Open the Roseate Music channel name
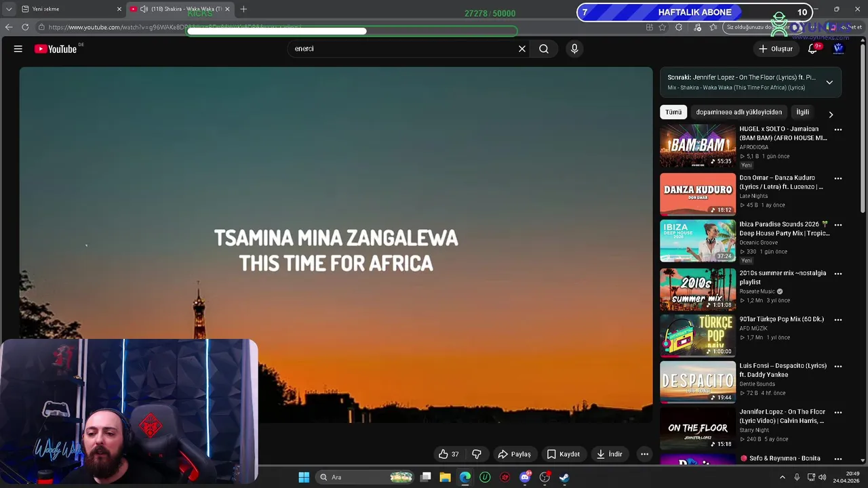The image size is (868, 488). pyautogui.click(x=757, y=291)
